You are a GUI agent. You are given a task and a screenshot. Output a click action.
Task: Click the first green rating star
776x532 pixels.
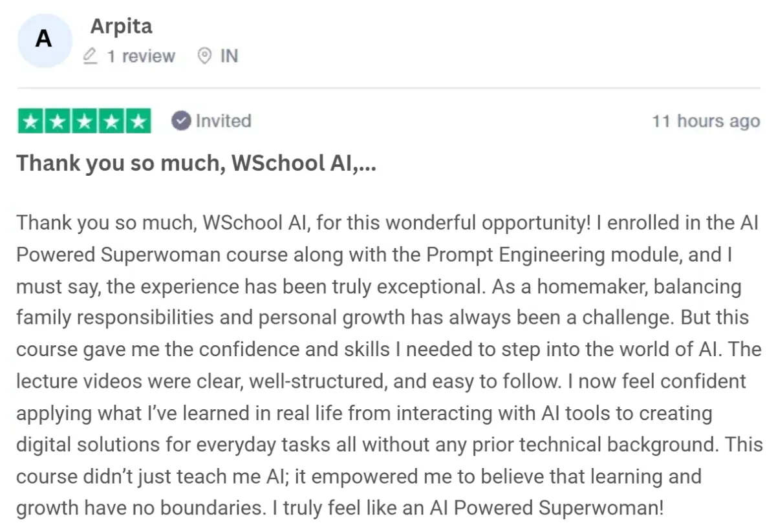coord(30,122)
